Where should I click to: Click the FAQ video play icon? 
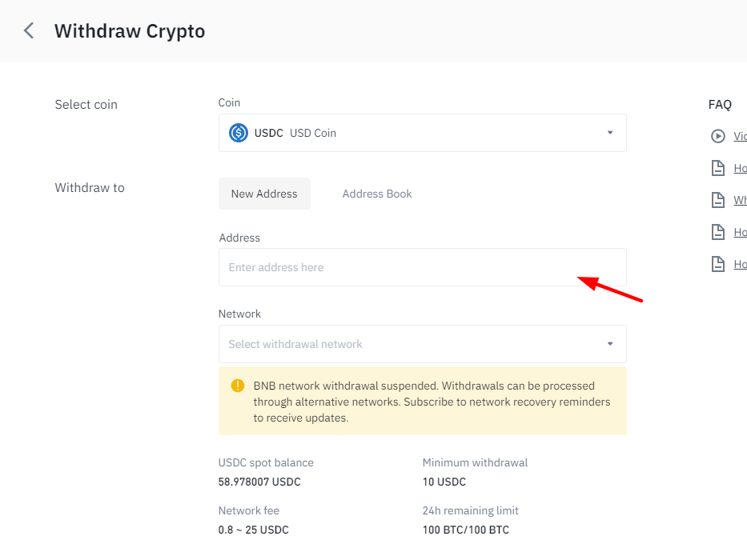click(718, 136)
